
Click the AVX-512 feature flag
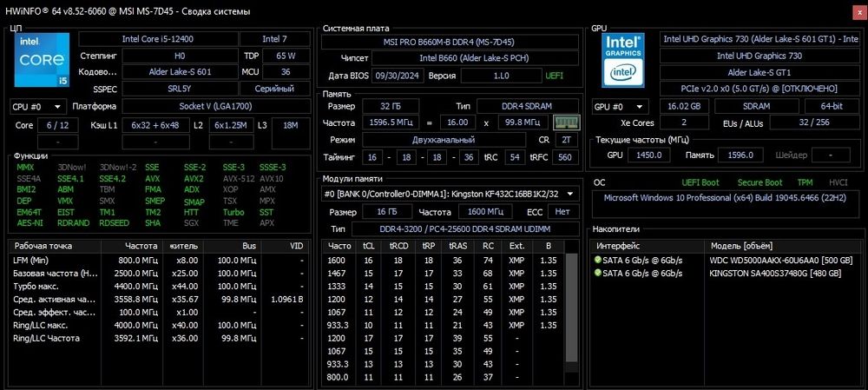click(x=238, y=179)
